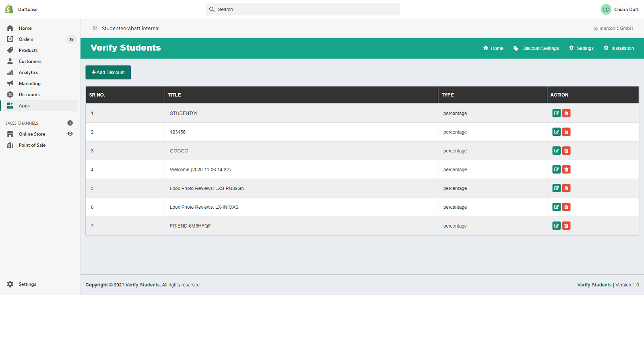Viewport: 644px width, 362px height.
Task: Open the Products section via its tag icon
Action: [x=10, y=50]
